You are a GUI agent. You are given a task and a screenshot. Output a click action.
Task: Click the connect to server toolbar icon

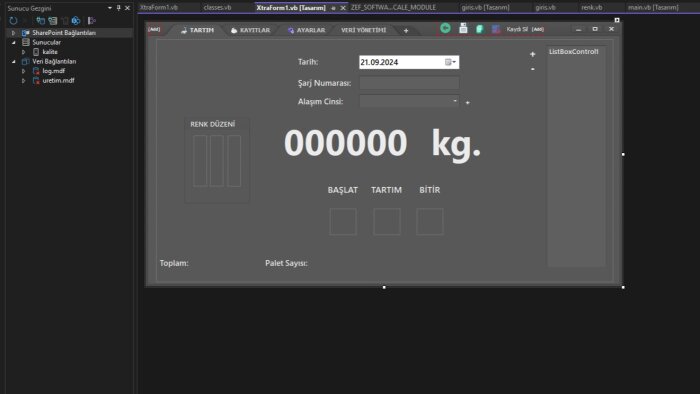pyautogui.click(x=53, y=21)
